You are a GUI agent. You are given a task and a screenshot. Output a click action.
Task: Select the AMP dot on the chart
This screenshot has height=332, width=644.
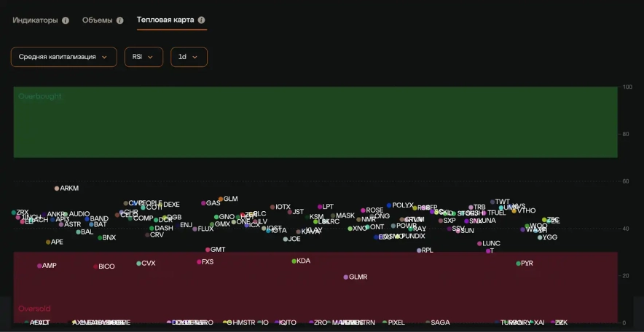coord(39,266)
